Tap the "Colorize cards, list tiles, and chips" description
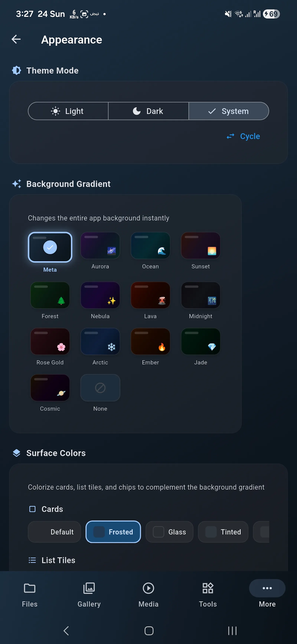Image resolution: width=297 pixels, height=644 pixels. click(146, 487)
